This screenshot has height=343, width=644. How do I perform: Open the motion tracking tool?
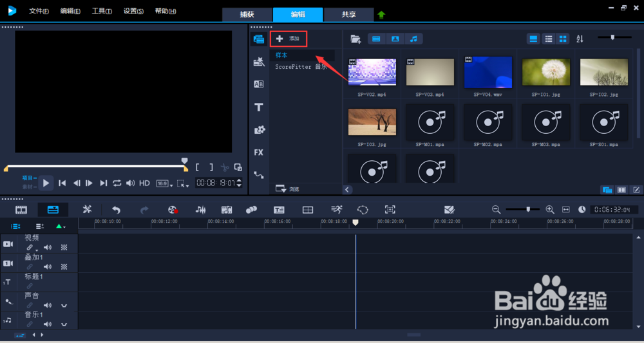point(251,210)
